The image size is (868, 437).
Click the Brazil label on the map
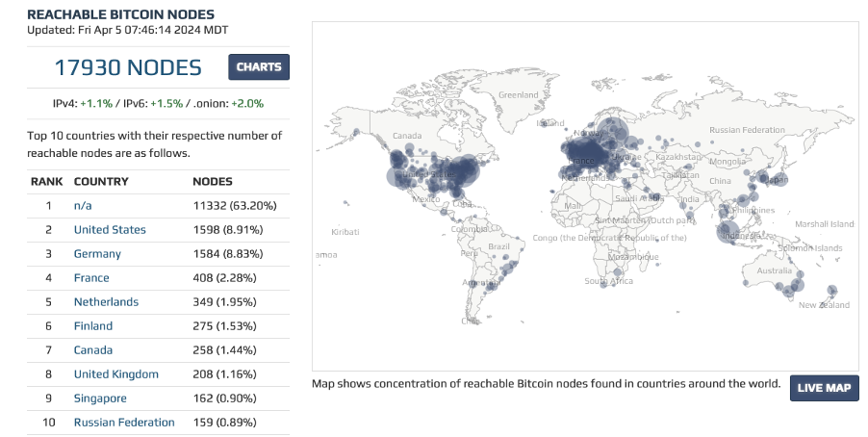(x=498, y=246)
